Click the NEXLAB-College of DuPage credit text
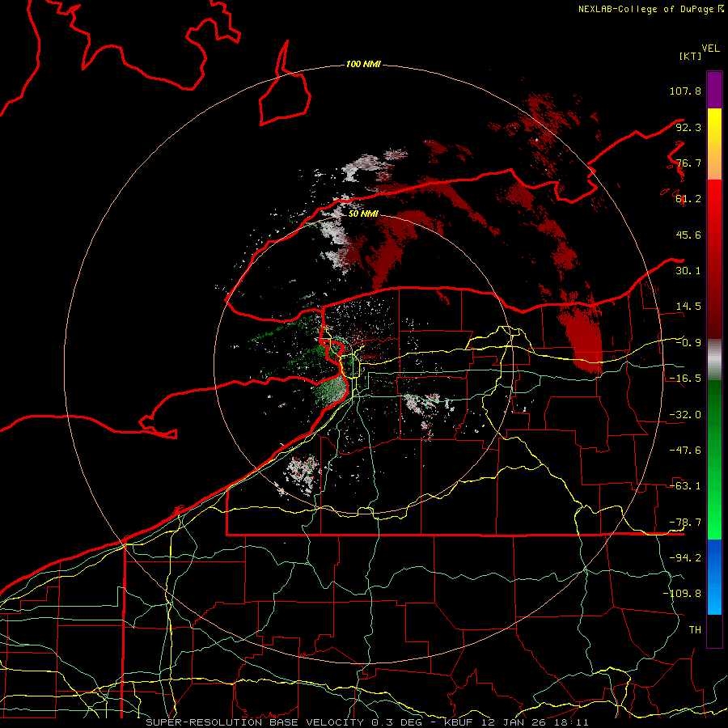Image resolution: width=728 pixels, height=728 pixels. click(650, 9)
